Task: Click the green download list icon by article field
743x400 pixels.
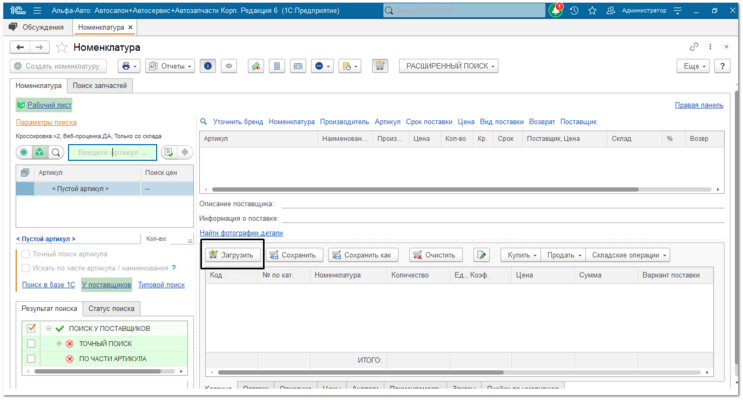Action: pyautogui.click(x=169, y=152)
